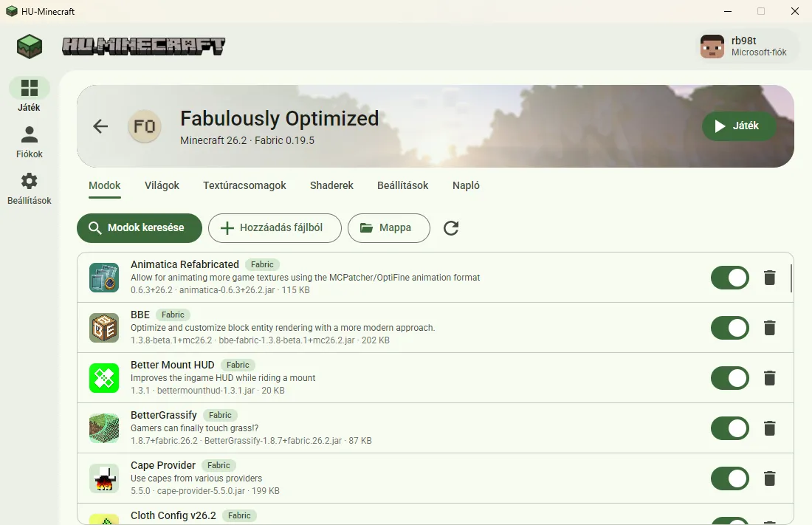The width and height of the screenshot is (812, 525).
Task: Click the BetterGrassify mod icon
Action: (104, 428)
